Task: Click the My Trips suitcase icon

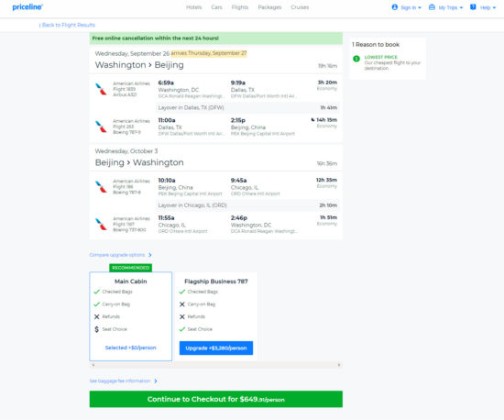Action: 432,7
